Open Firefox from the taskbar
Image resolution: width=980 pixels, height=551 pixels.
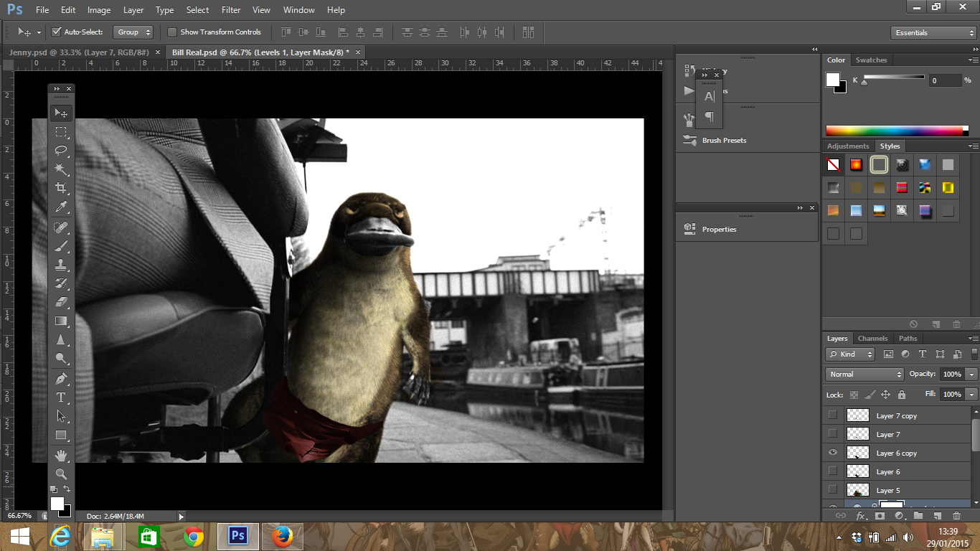[283, 537]
